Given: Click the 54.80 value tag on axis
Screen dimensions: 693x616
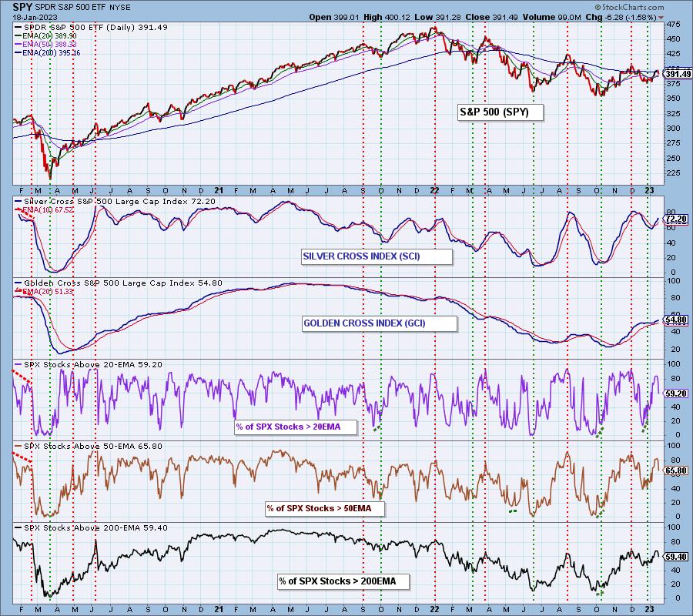Looking at the screenshot, I should tap(677, 320).
